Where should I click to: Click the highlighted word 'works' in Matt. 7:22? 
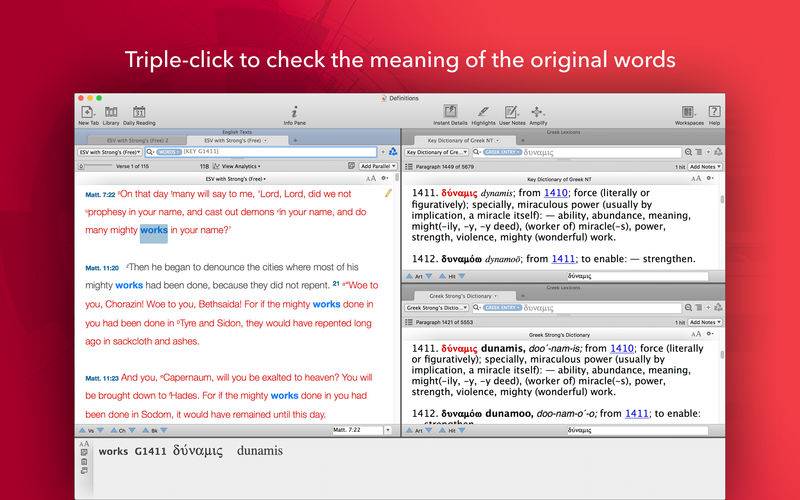point(154,230)
